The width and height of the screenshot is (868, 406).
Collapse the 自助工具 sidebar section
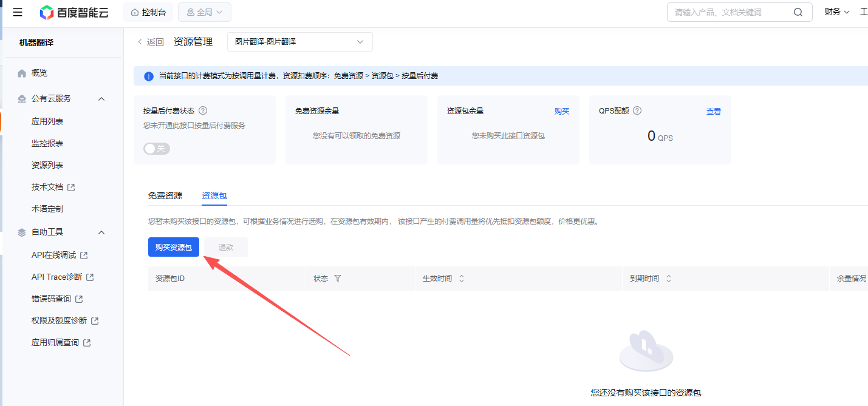coord(101,232)
